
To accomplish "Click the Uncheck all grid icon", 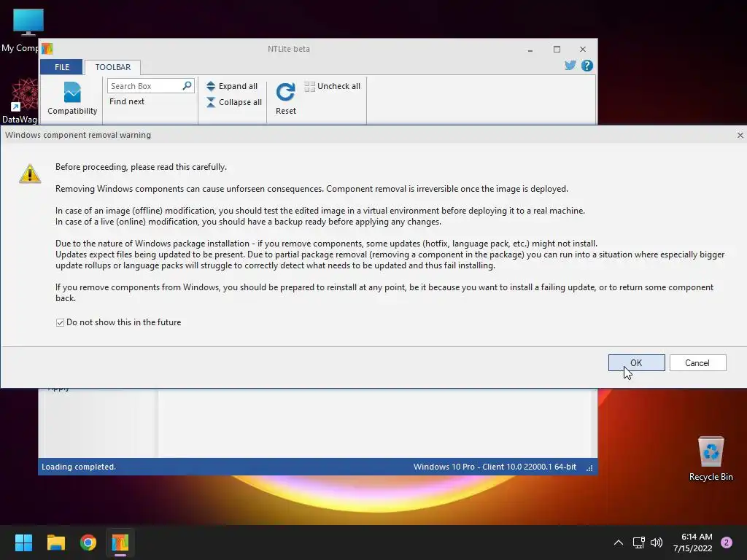I will 309,86.
